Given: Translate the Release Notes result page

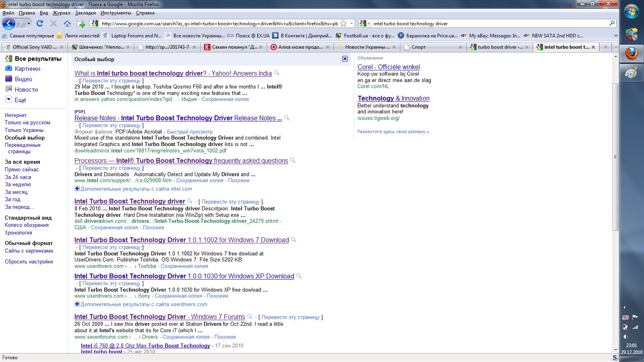Looking at the screenshot, I should tap(111, 125).
